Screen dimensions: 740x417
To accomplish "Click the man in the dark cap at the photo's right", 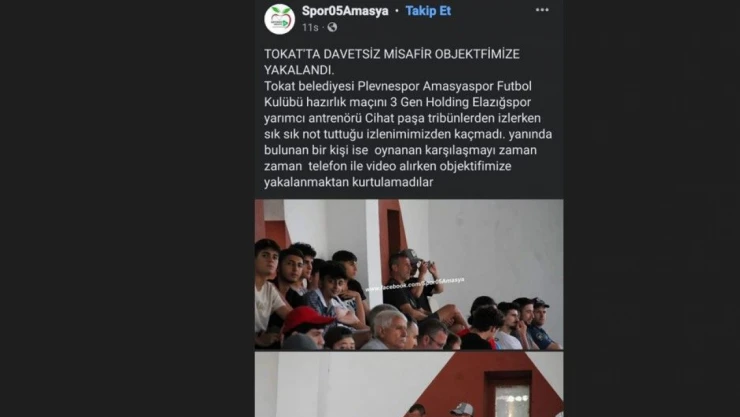I will tap(541, 324).
